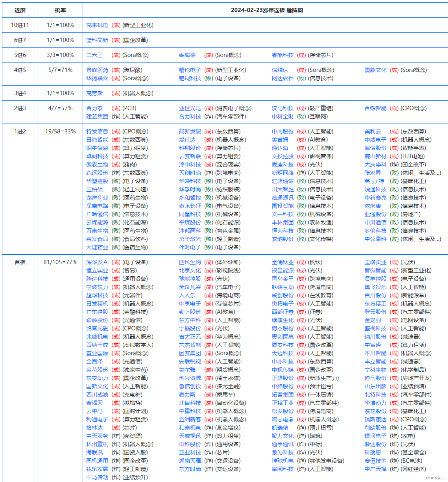Click the 五洲新春 link
Screen dimensions: 448x482
pos(190,420)
